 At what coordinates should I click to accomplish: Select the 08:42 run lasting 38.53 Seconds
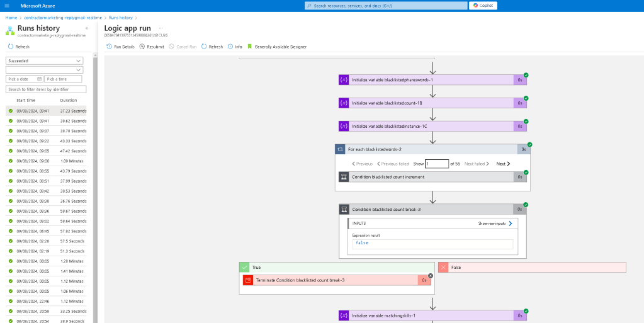point(46,191)
